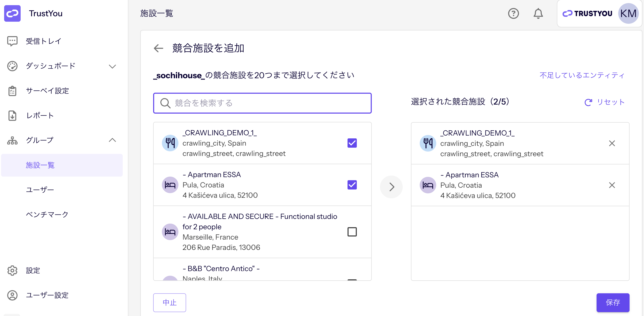Click the move-right arrow button between lists

coord(391,187)
